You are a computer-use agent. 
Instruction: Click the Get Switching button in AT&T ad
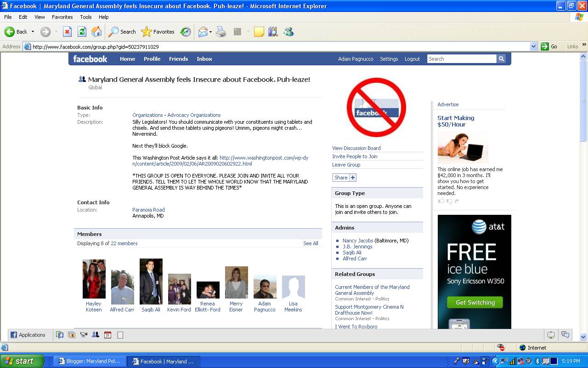coord(475,302)
